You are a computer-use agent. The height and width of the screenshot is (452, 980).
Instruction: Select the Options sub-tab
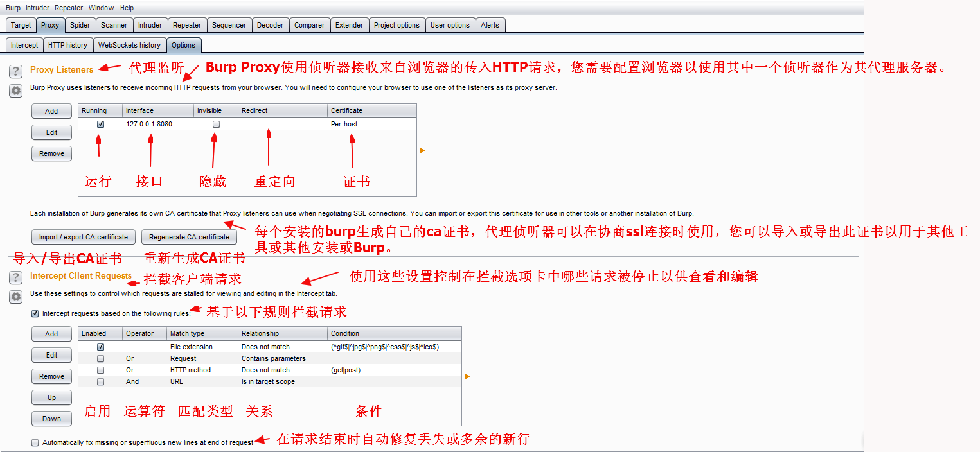click(183, 45)
